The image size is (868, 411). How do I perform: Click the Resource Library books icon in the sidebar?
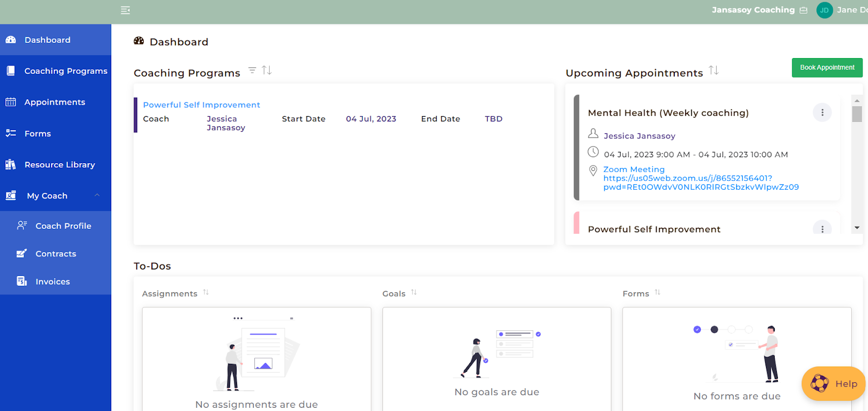(x=11, y=164)
